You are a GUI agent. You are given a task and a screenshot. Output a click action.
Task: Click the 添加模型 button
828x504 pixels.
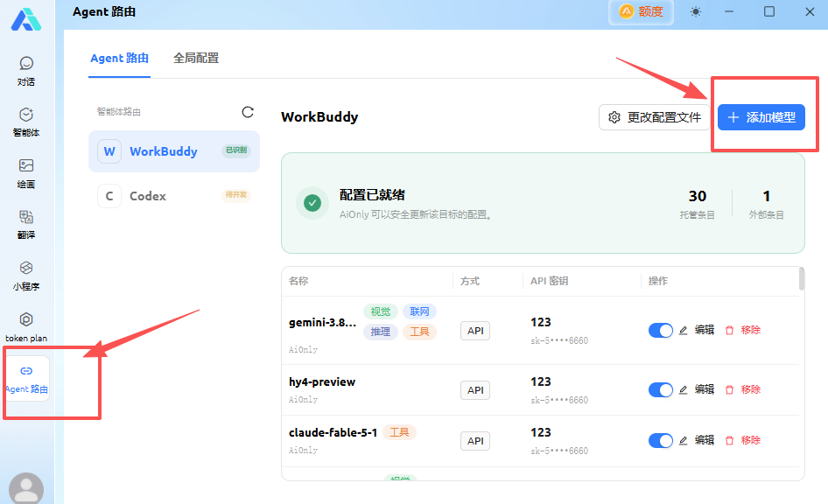pyautogui.click(x=761, y=117)
